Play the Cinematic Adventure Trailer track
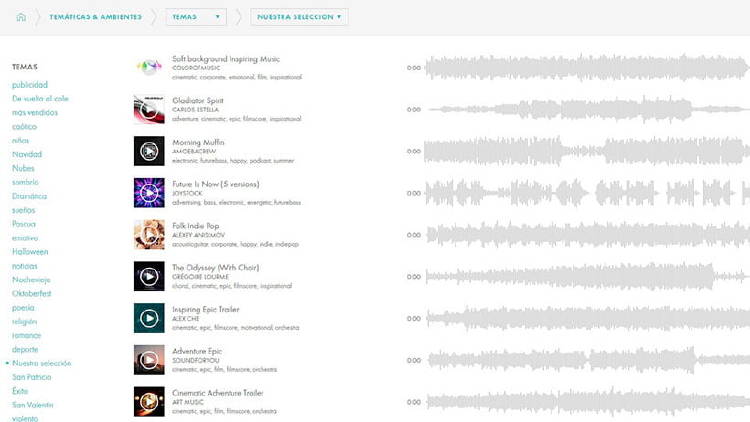 pos(149,401)
